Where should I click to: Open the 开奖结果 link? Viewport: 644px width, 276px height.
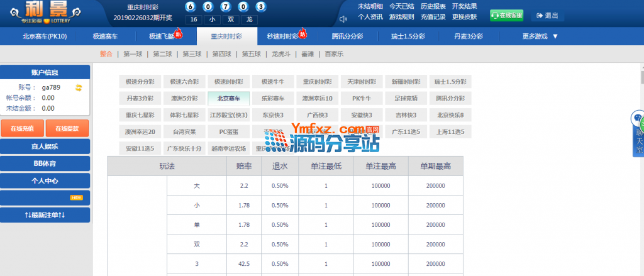[464, 6]
